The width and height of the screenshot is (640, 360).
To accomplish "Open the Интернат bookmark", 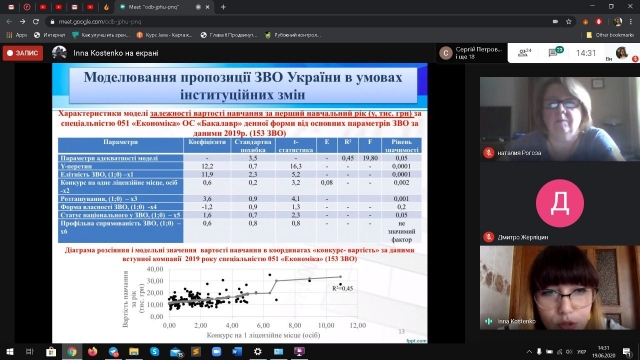I will tap(49, 35).
